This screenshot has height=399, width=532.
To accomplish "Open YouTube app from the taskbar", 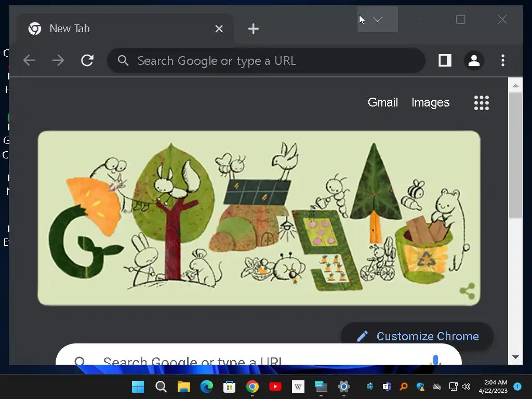I will 275,387.
